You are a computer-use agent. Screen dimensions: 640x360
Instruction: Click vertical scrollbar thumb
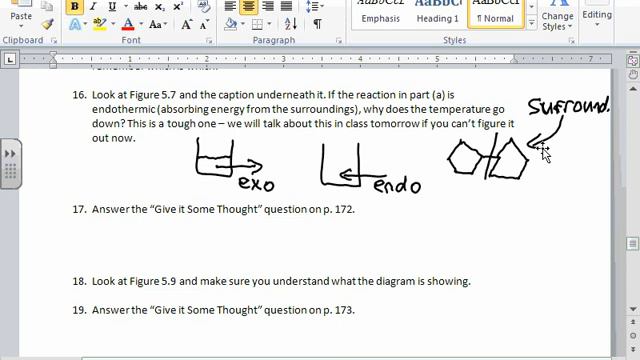click(633, 244)
